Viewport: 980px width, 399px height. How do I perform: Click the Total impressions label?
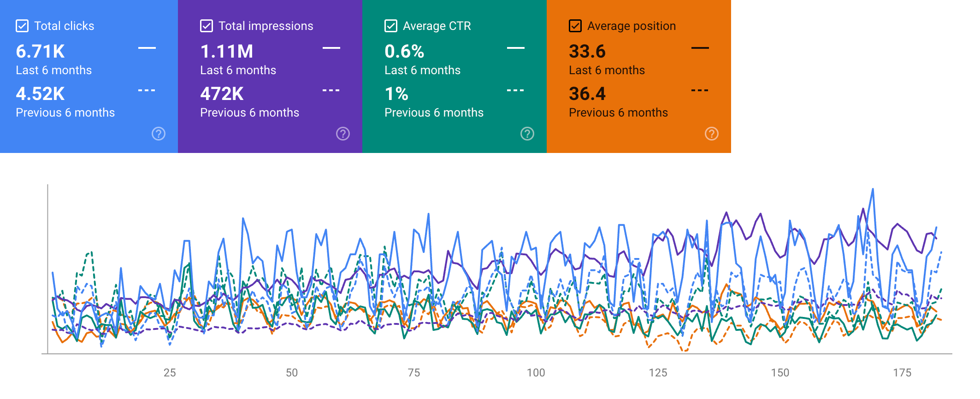pyautogui.click(x=266, y=26)
